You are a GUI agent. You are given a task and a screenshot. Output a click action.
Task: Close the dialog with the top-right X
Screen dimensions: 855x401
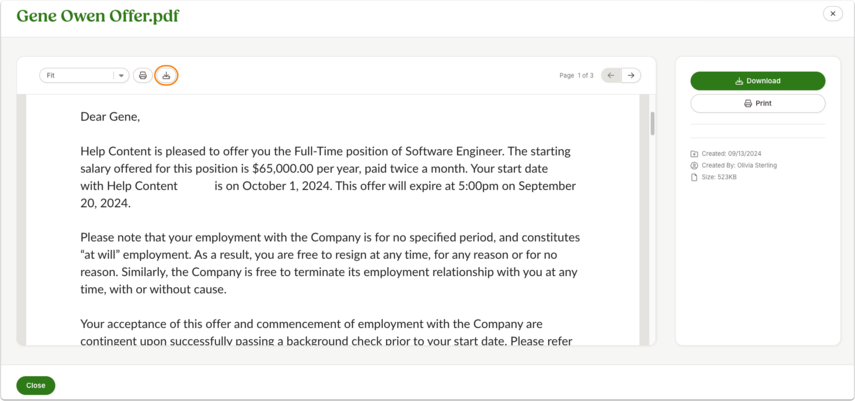833,14
